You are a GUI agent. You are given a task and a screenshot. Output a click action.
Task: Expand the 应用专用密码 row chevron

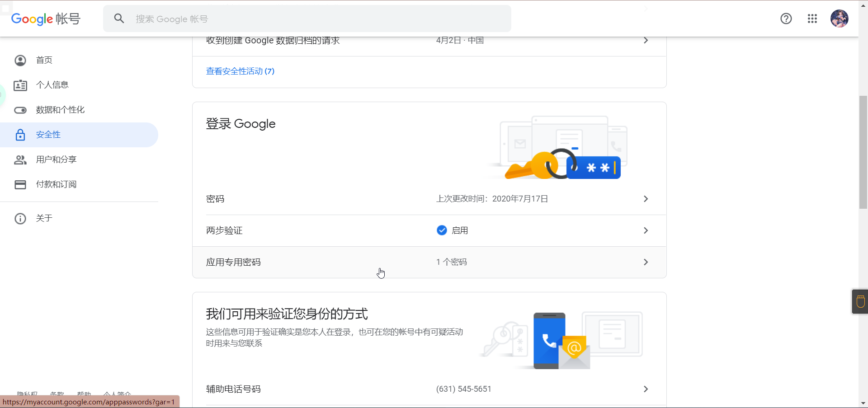coord(646,262)
